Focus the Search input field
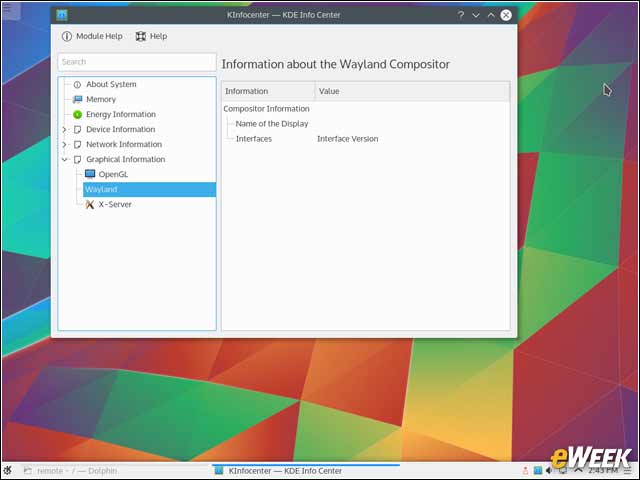The image size is (640, 480). coord(137,62)
